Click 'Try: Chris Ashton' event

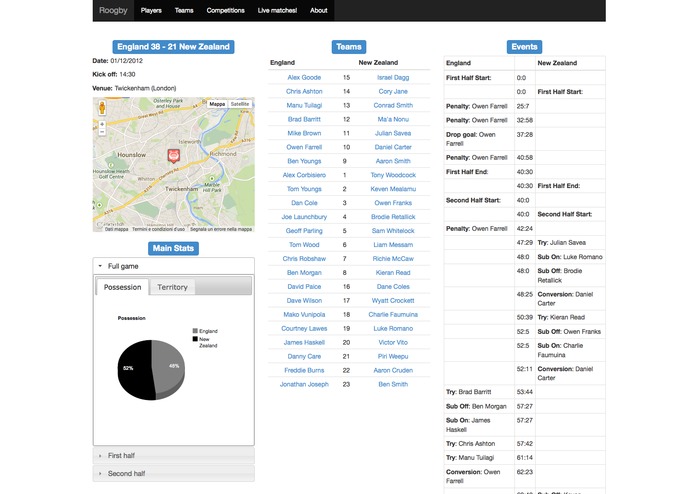(470, 443)
